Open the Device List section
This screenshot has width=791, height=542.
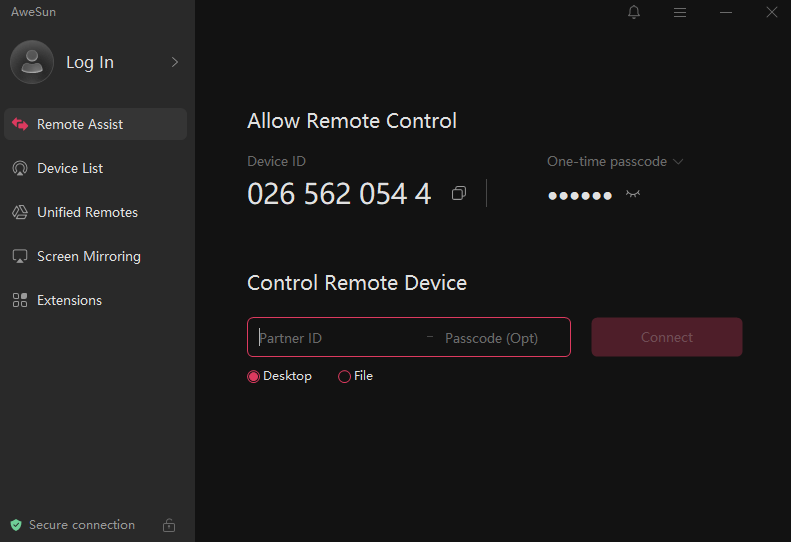pyautogui.click(x=70, y=168)
